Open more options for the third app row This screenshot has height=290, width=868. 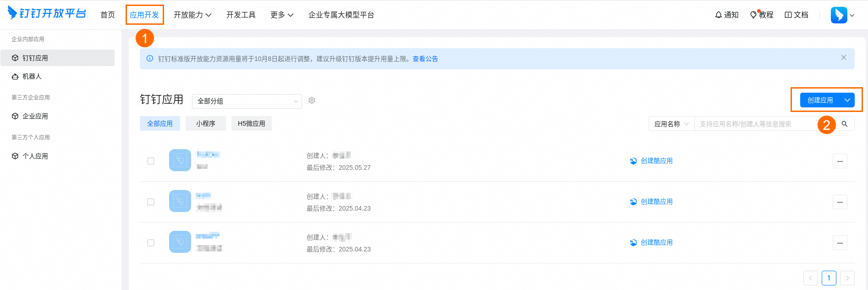(840, 243)
